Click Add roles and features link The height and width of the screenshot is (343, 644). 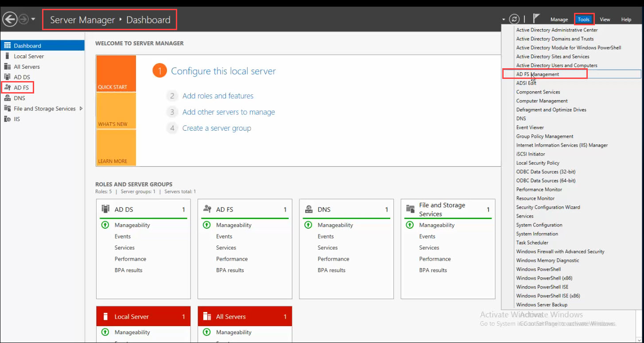[x=218, y=96]
